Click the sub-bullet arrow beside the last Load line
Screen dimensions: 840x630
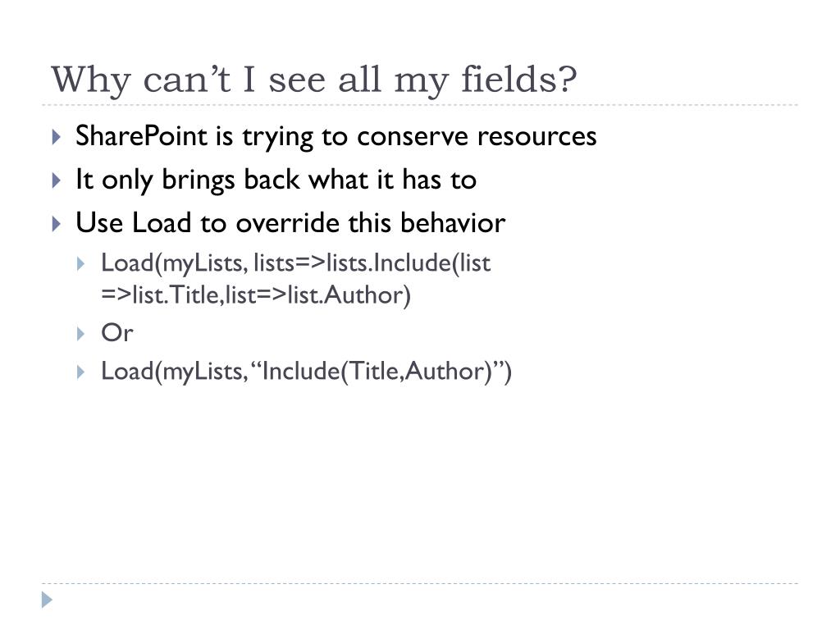click(x=81, y=372)
